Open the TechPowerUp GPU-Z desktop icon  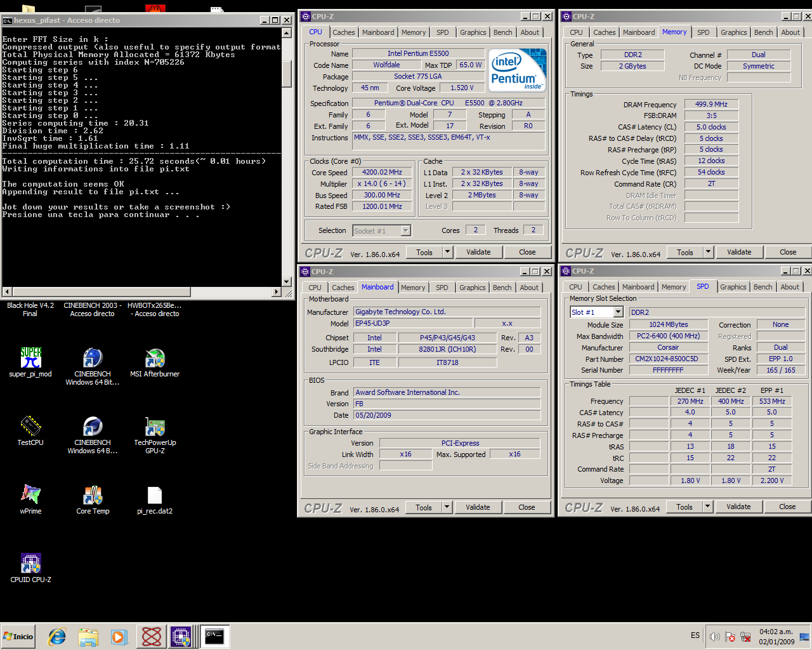[155, 434]
